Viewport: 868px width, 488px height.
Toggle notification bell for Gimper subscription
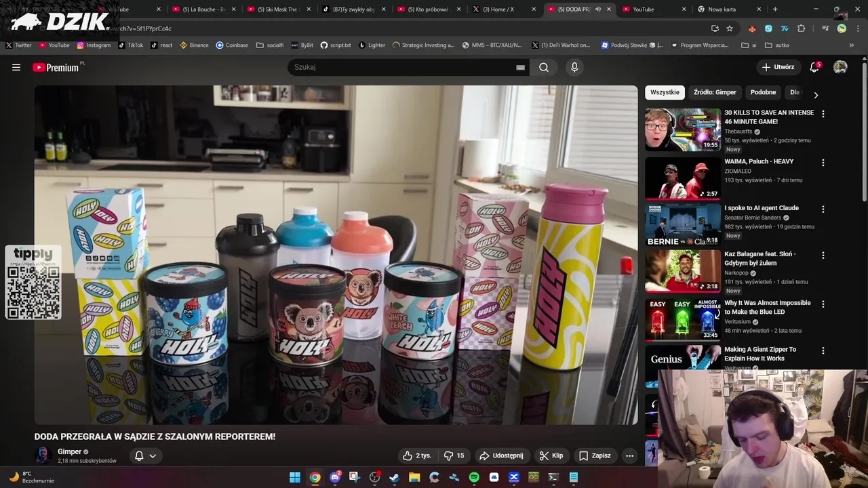tap(139, 455)
